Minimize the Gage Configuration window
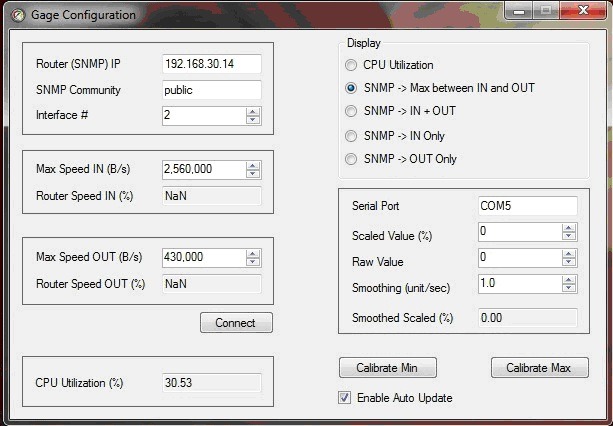 click(x=519, y=11)
